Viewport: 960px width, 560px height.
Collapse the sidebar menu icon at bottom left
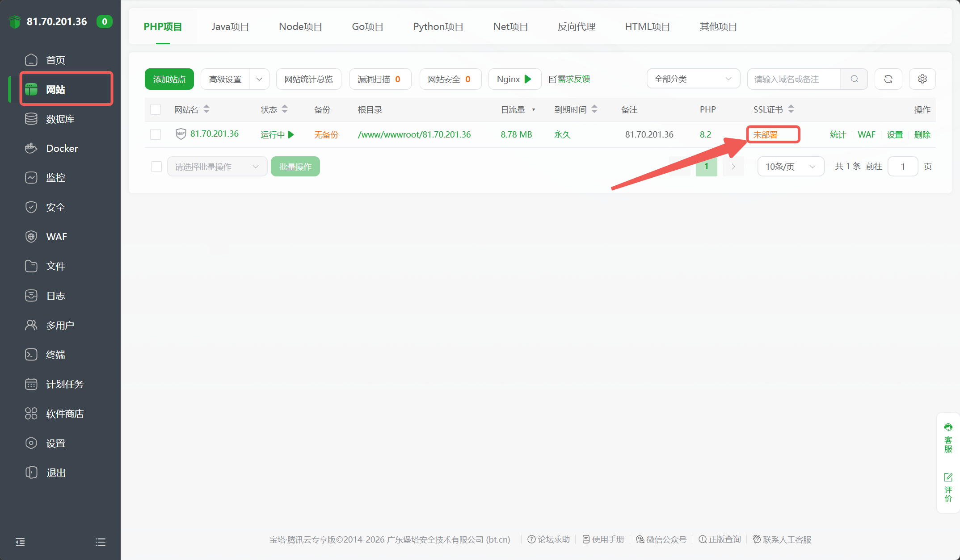[20, 542]
